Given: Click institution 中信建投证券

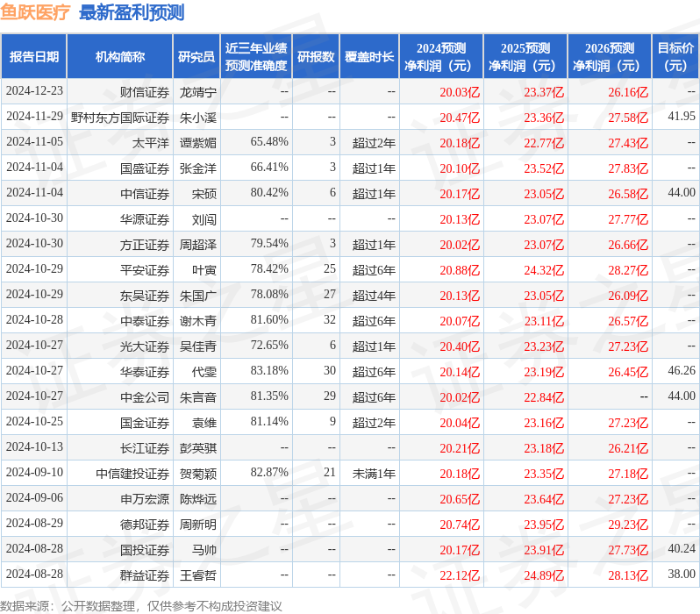Looking at the screenshot, I should (x=132, y=475).
